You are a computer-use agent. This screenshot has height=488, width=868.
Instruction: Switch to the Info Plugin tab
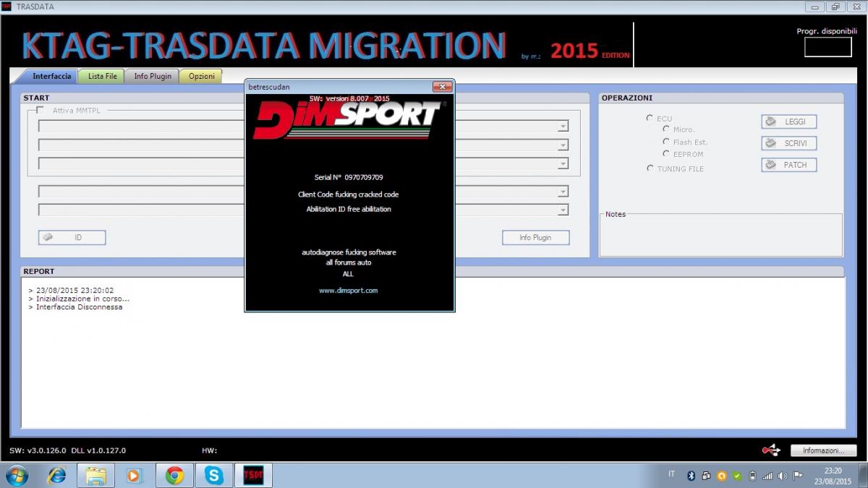coord(153,76)
